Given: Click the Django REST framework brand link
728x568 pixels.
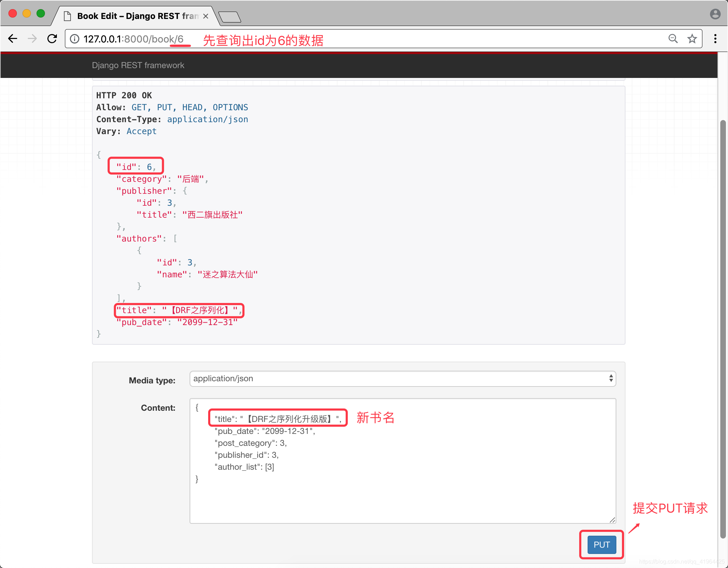Looking at the screenshot, I should pos(138,65).
